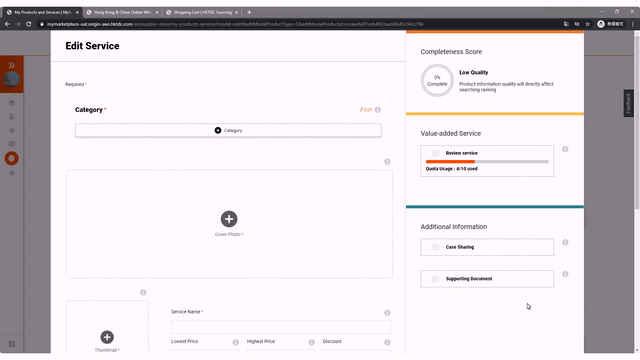Reload the current page
The width and height of the screenshot is (640, 360).
[x=29, y=24]
